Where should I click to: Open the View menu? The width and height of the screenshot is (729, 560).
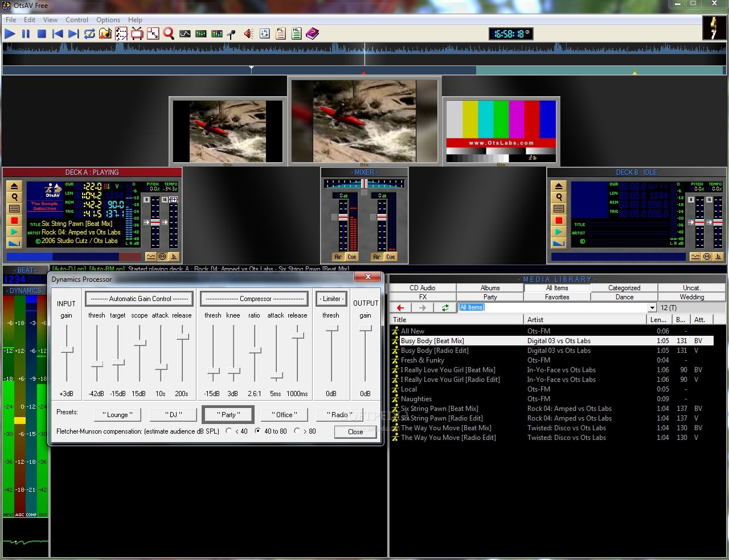pyautogui.click(x=50, y=20)
